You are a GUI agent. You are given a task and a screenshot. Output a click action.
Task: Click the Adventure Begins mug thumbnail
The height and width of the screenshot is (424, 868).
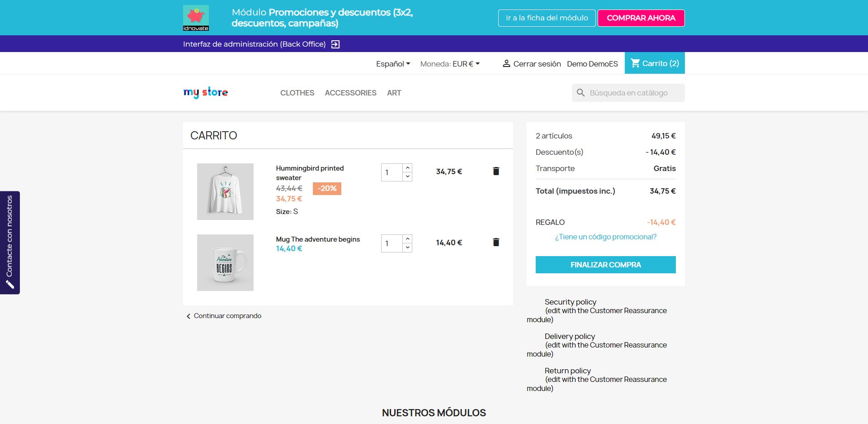click(225, 262)
